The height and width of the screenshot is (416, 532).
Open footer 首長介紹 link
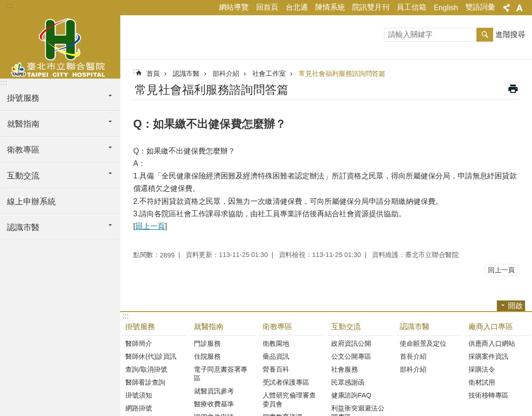[x=413, y=357]
